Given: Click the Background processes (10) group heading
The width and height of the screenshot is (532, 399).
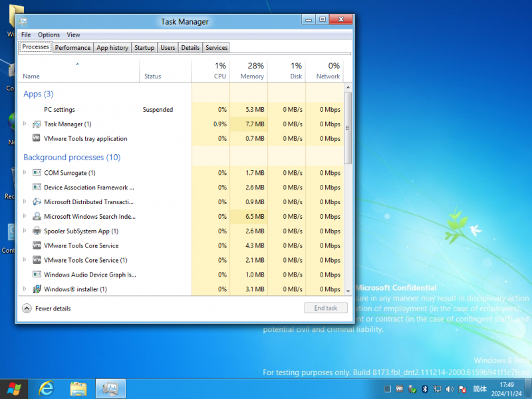Looking at the screenshot, I should tap(72, 158).
